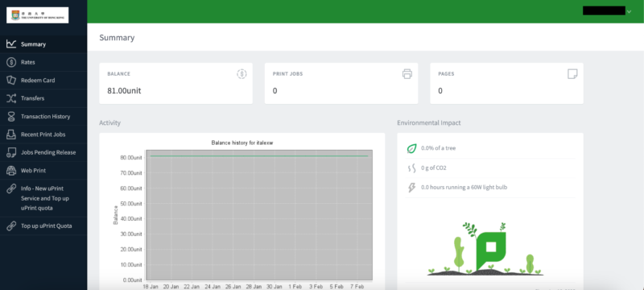The image size is (644, 290).
Task: Open Jobs Pending Release
Action: click(x=43, y=152)
